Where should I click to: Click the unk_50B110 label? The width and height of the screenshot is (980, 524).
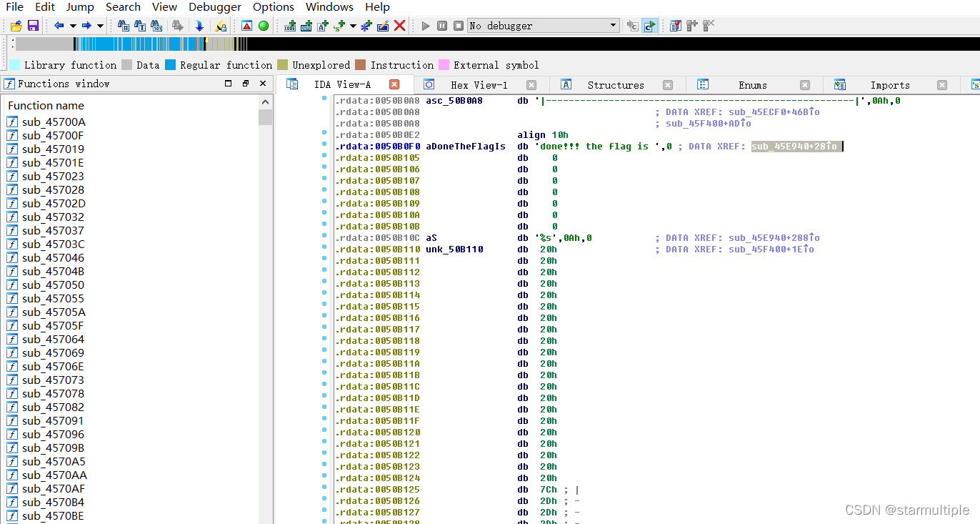pyautogui.click(x=454, y=249)
